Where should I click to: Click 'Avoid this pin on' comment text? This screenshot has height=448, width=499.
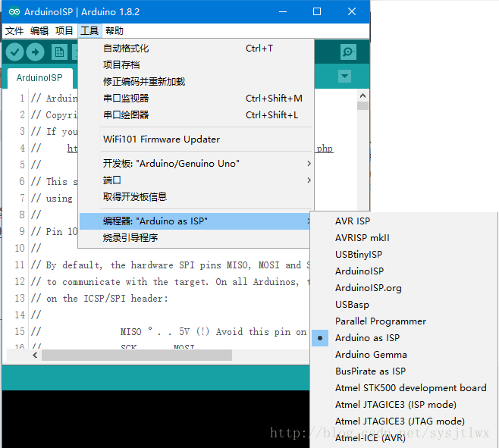click(262, 332)
